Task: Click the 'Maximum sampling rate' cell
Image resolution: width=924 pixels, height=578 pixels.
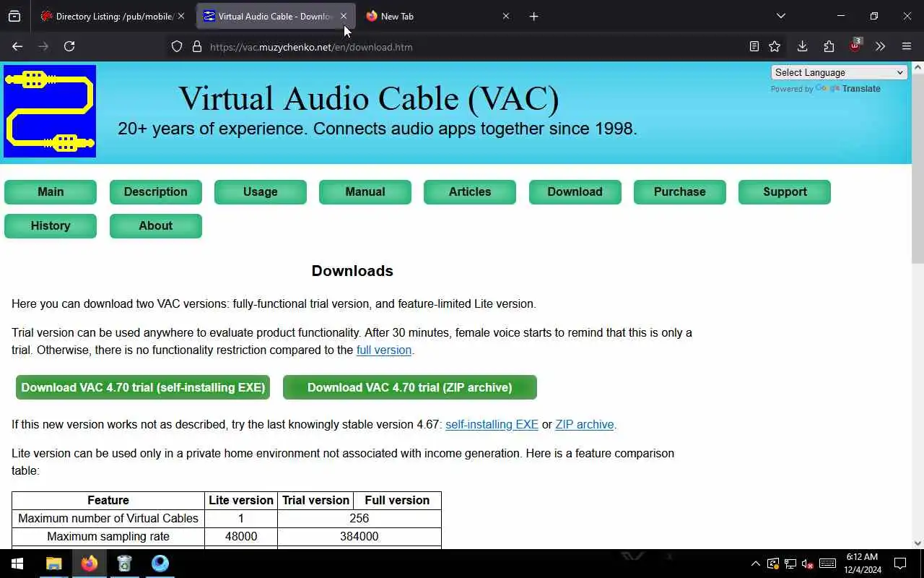Action: (108, 536)
